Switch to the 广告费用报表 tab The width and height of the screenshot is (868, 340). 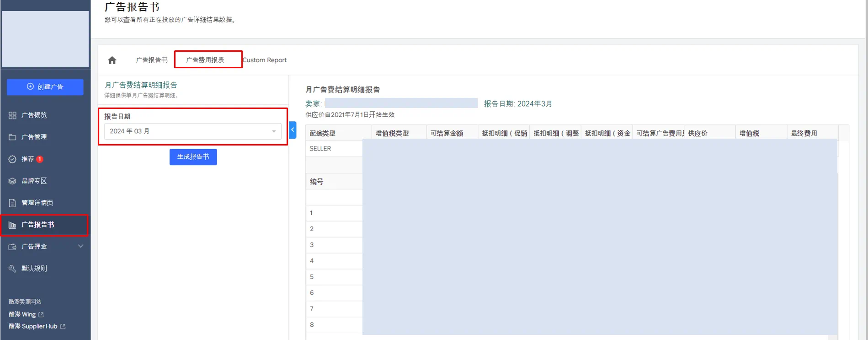click(205, 60)
